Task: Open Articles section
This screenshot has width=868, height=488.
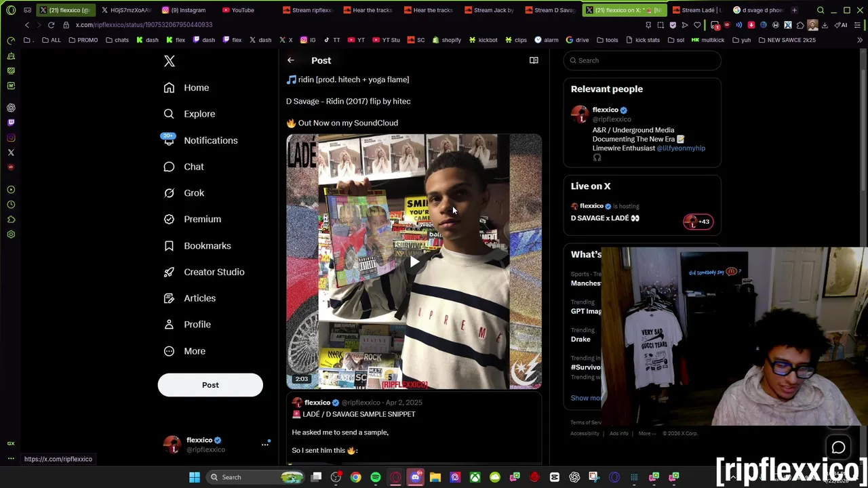Action: [x=190, y=298]
